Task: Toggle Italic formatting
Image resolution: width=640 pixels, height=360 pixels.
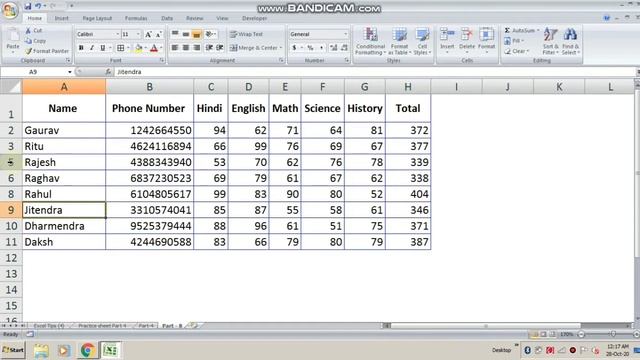Action: [92, 48]
